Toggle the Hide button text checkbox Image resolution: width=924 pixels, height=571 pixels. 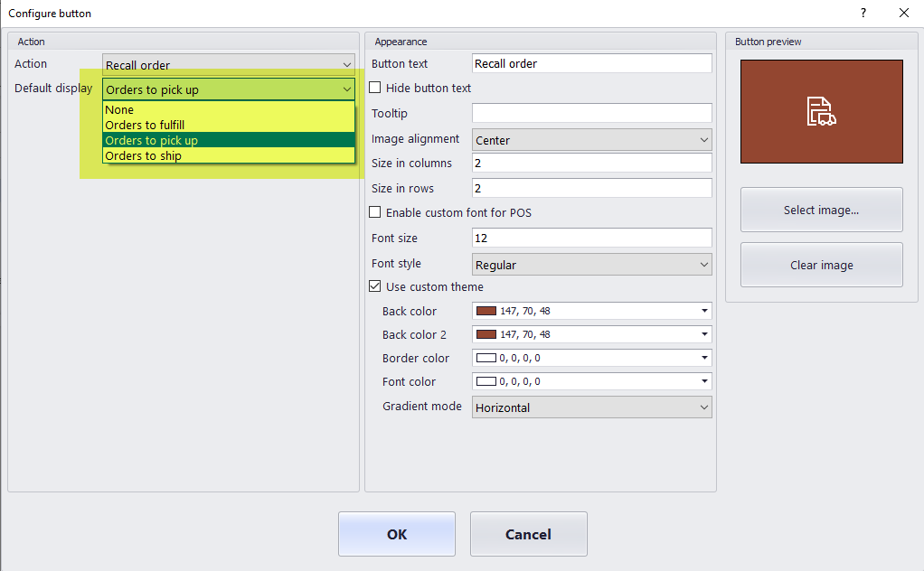[x=375, y=88]
